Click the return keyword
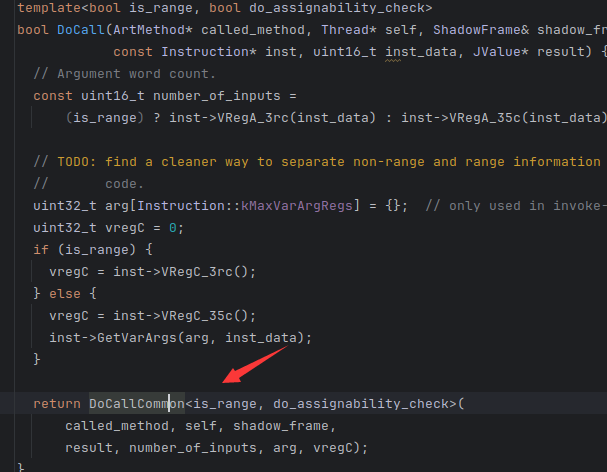 click(x=57, y=404)
